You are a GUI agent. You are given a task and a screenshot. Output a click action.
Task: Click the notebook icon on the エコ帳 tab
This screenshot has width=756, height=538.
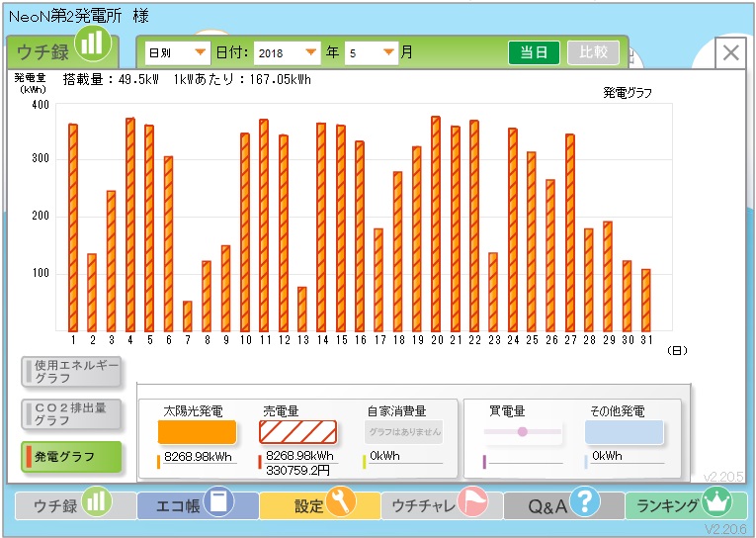(x=218, y=501)
